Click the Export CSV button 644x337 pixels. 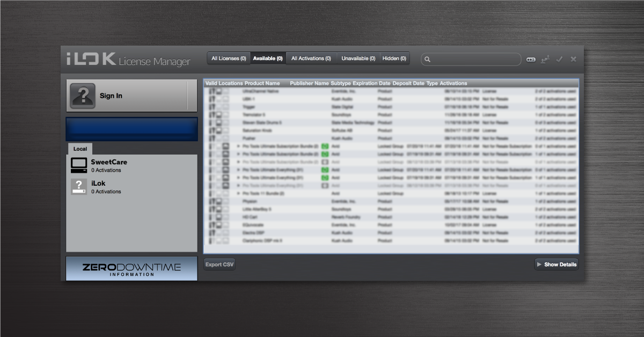(x=220, y=265)
